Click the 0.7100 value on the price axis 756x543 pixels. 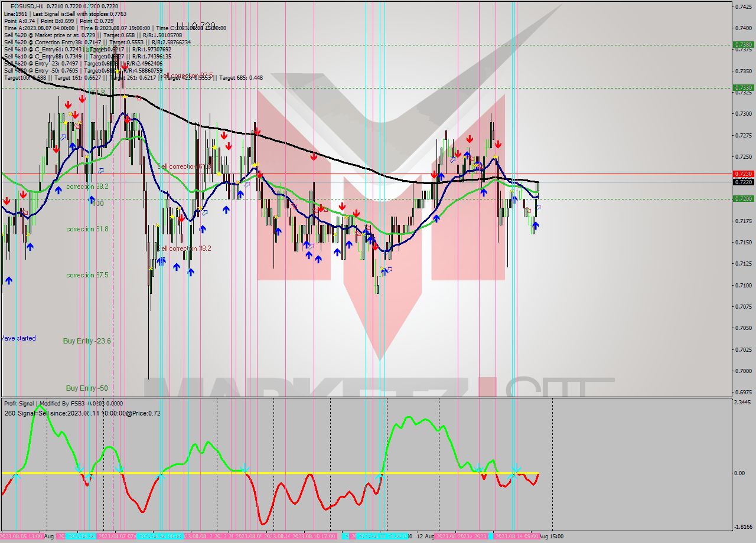click(x=743, y=285)
